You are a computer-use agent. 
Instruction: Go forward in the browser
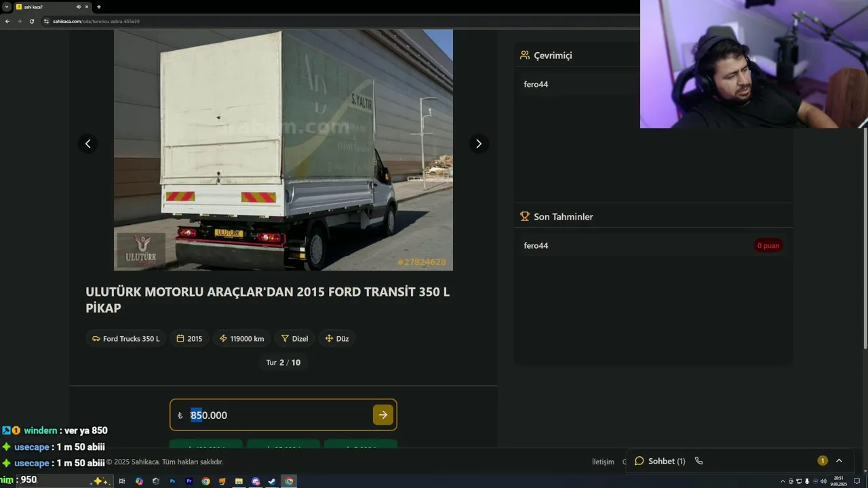[x=20, y=21]
